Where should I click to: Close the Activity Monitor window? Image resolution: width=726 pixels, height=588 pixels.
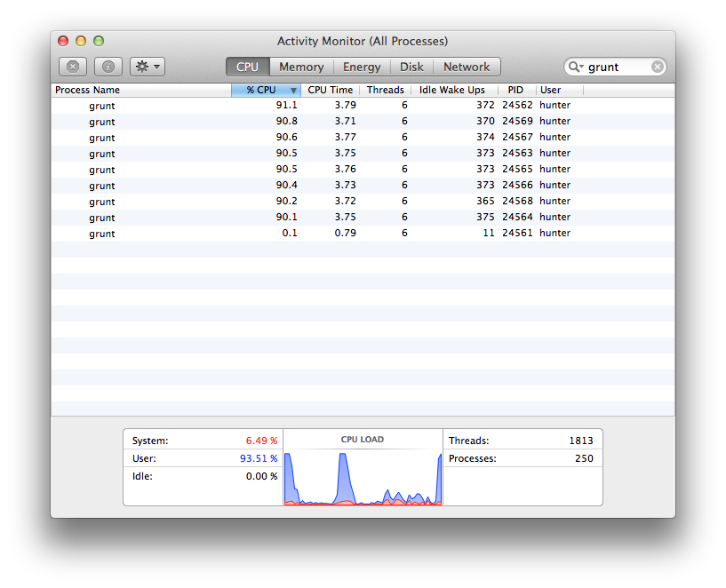63,41
